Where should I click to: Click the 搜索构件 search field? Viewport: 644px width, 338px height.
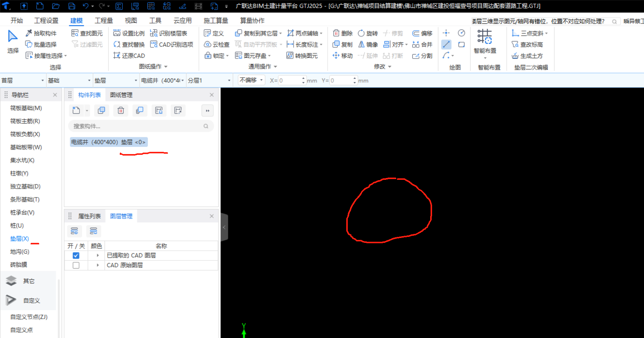tap(141, 126)
